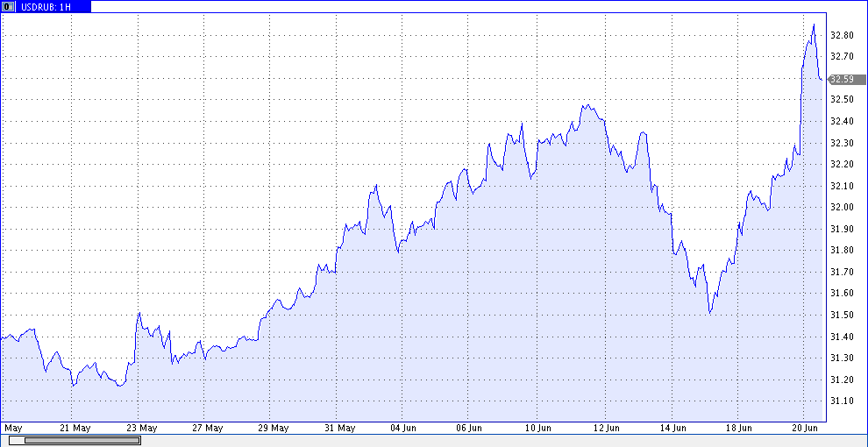
Task: Click the leftmost May date label
Action: [13, 429]
